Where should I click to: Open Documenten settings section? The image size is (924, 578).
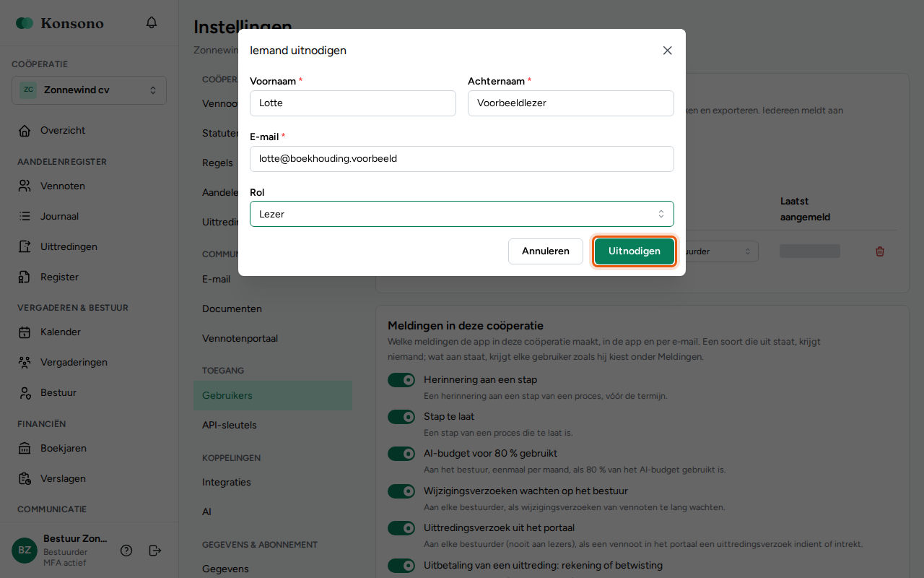[x=273, y=309]
